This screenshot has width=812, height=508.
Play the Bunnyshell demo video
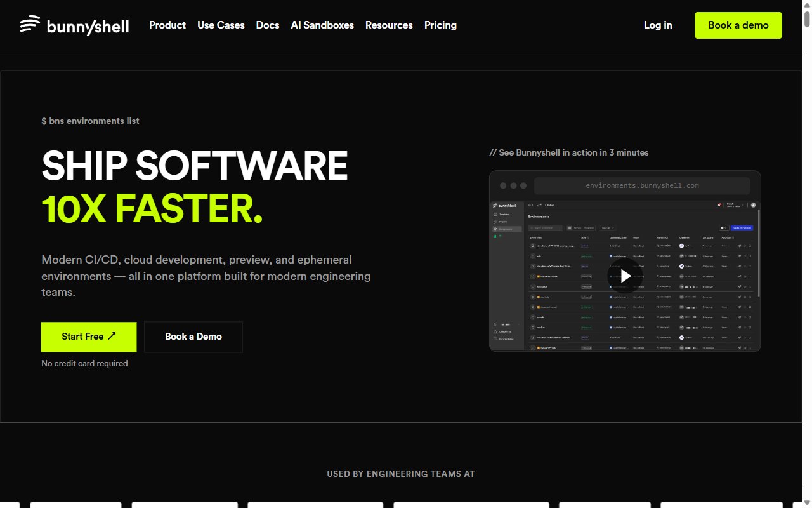pos(625,276)
